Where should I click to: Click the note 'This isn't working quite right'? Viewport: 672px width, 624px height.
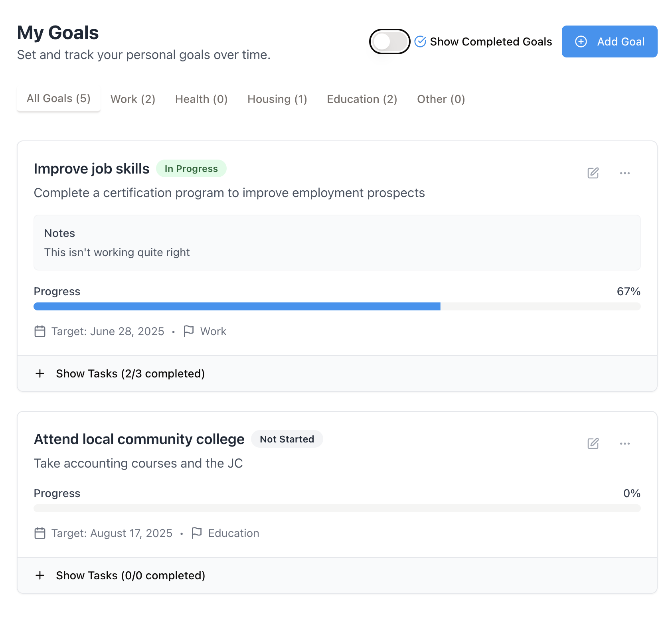click(x=117, y=252)
